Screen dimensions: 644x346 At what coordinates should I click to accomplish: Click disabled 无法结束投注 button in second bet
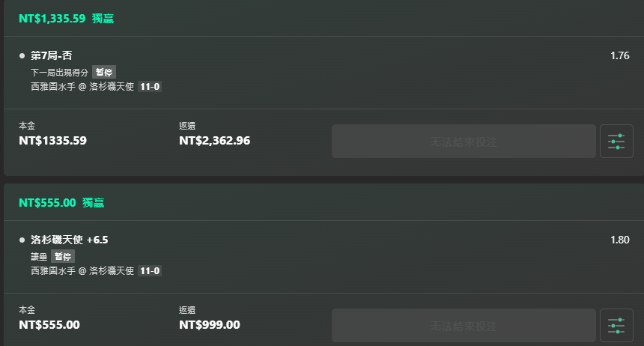(x=464, y=326)
